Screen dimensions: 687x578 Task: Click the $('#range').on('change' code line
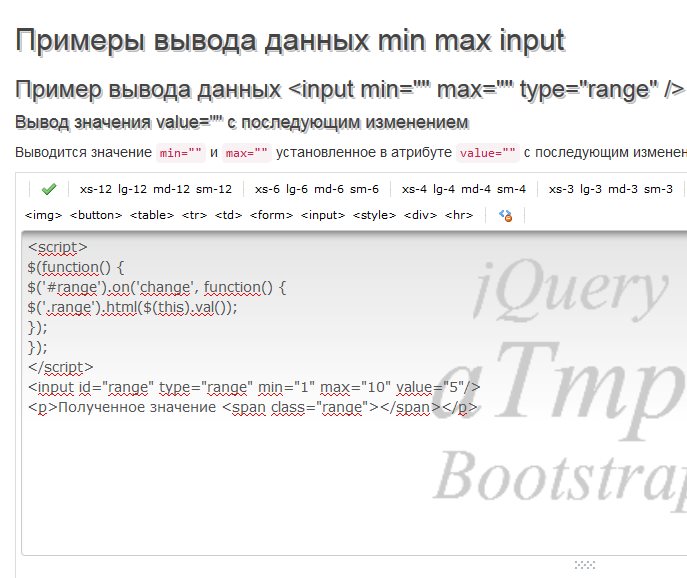pos(157,287)
